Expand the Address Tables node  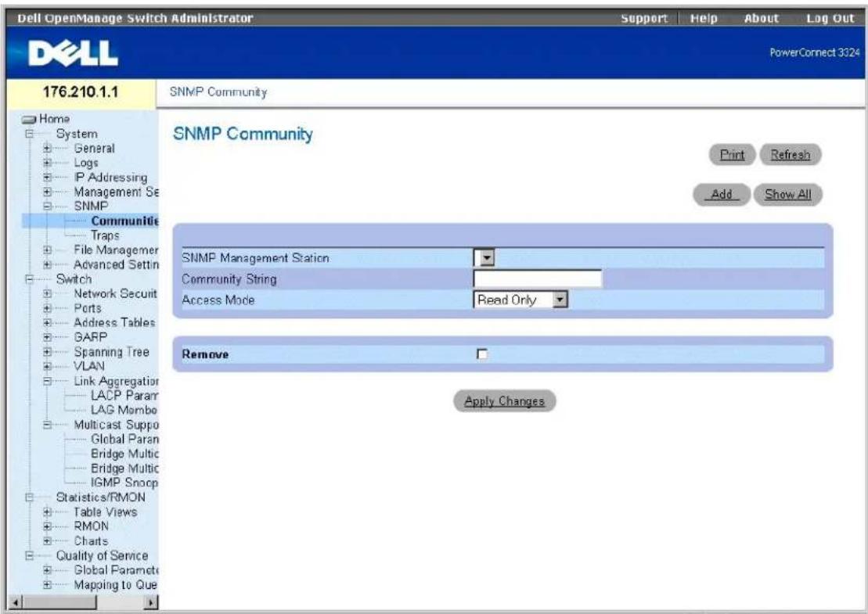coord(48,322)
